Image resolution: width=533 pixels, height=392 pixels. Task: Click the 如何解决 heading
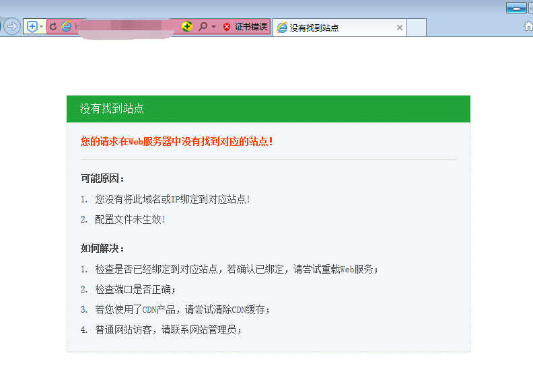pyautogui.click(x=102, y=248)
